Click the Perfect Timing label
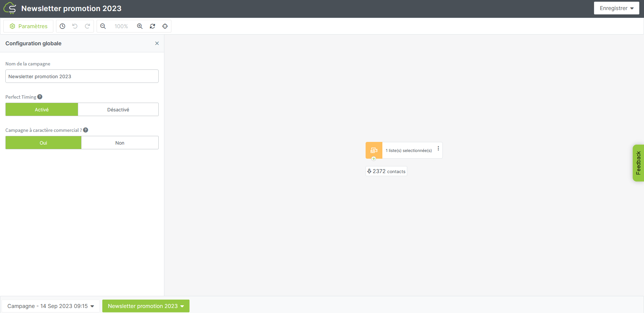Image resolution: width=644 pixels, height=313 pixels. (21, 97)
